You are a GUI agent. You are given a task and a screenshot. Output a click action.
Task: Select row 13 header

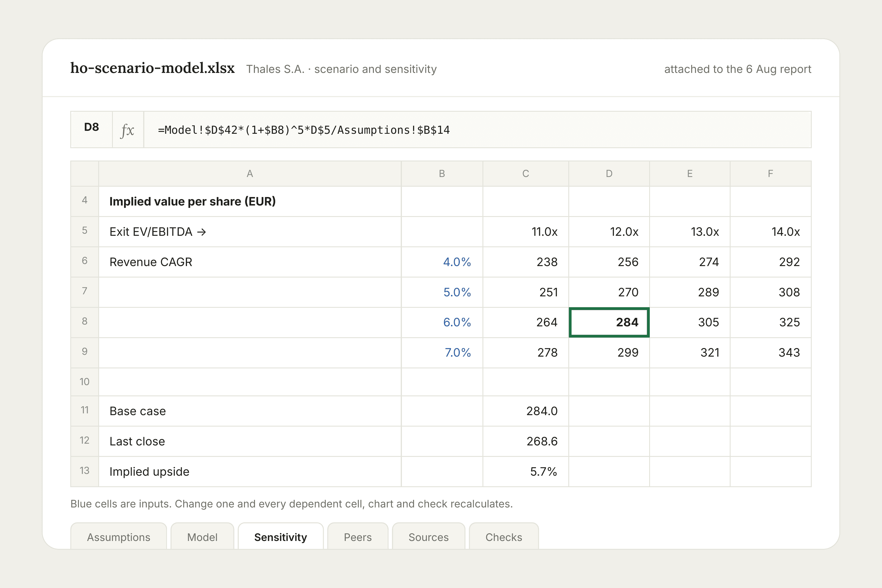click(85, 471)
